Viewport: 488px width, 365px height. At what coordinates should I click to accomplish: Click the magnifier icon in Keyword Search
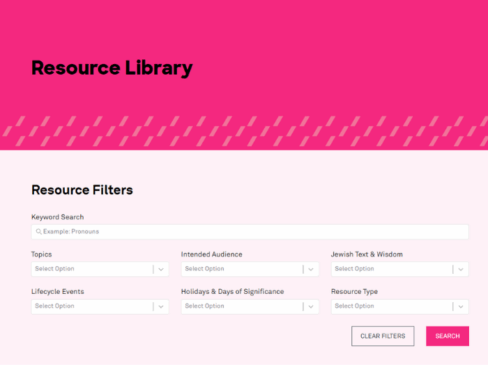[39, 232]
